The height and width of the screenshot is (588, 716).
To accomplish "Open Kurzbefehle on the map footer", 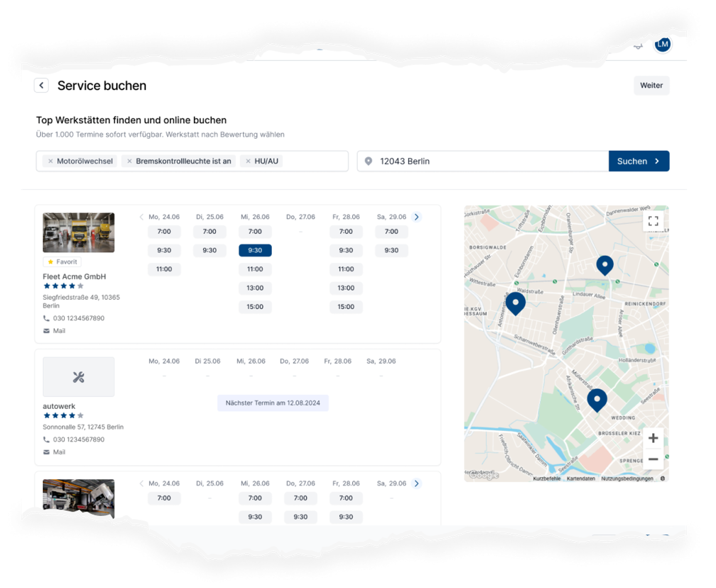I will pyautogui.click(x=547, y=479).
